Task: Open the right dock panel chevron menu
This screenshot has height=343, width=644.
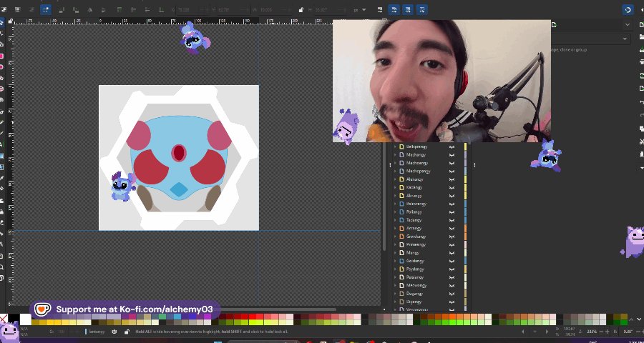Action: coord(627,25)
